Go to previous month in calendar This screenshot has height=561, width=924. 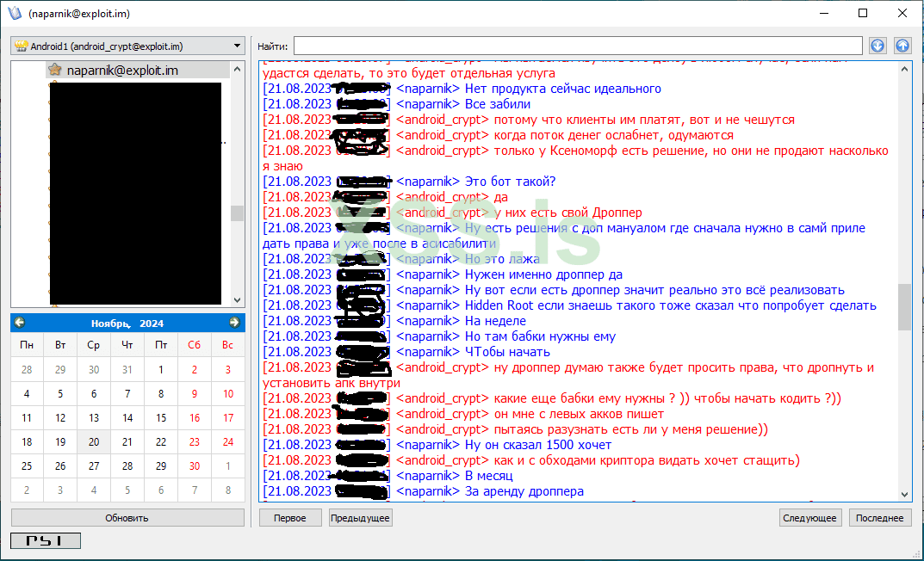pyautogui.click(x=20, y=323)
